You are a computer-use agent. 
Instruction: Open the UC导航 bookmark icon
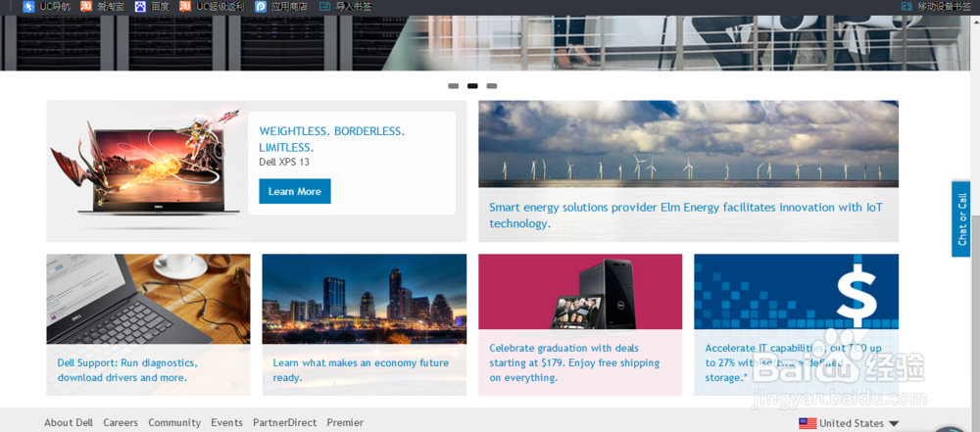pos(28,6)
